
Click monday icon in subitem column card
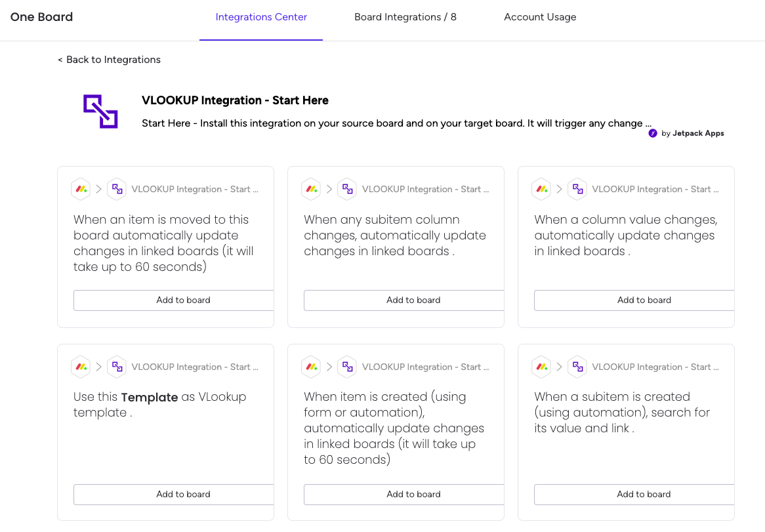[311, 189]
